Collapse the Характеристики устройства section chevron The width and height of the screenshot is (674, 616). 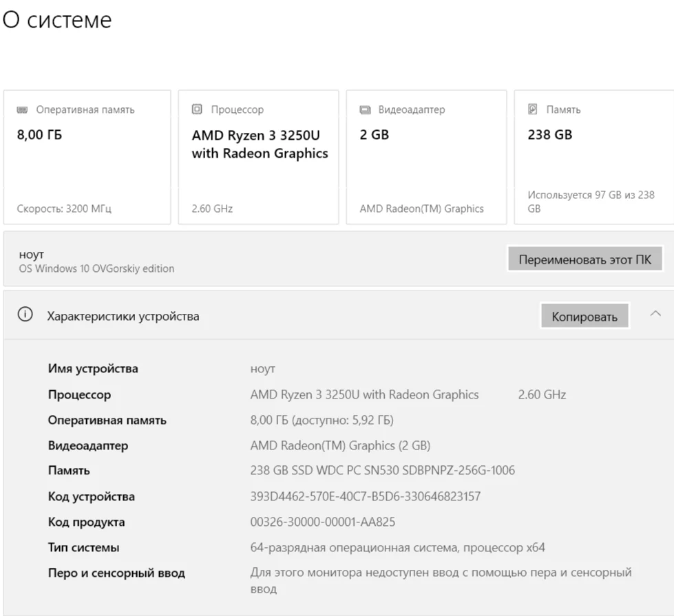coord(655,314)
